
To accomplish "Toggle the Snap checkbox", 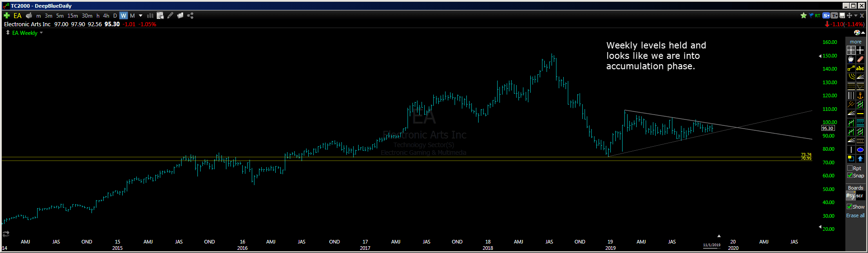I will coord(850,176).
